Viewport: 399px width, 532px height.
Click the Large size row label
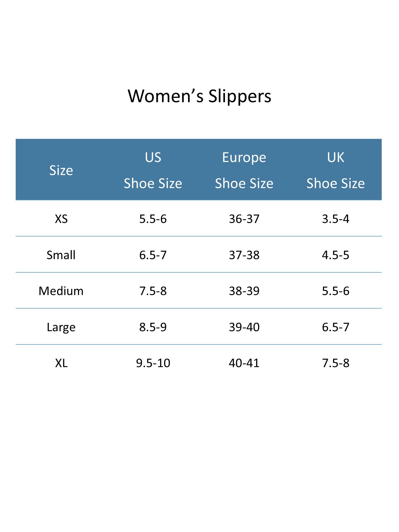click(61, 327)
